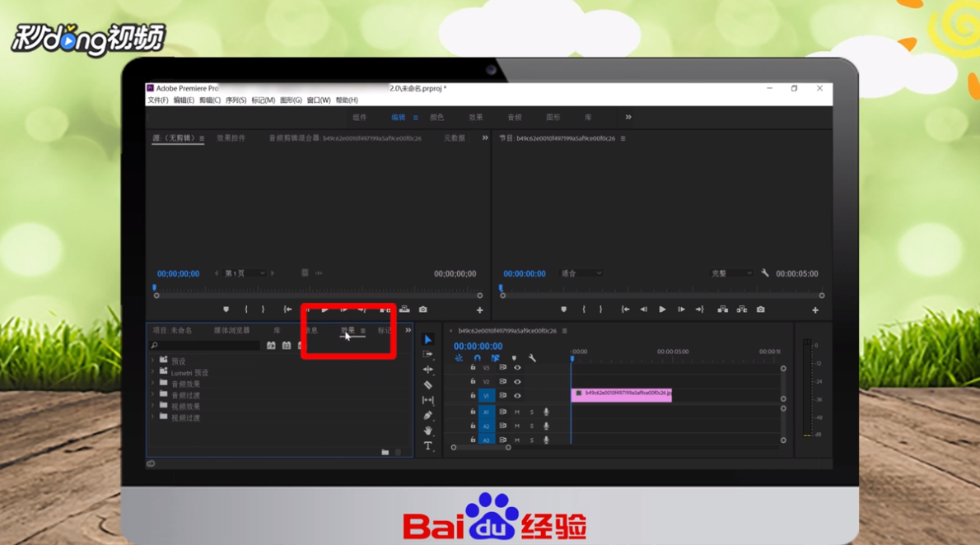Image resolution: width=980 pixels, height=545 pixels.
Task: Play the sequence in the Program Monitor
Action: [662, 310]
